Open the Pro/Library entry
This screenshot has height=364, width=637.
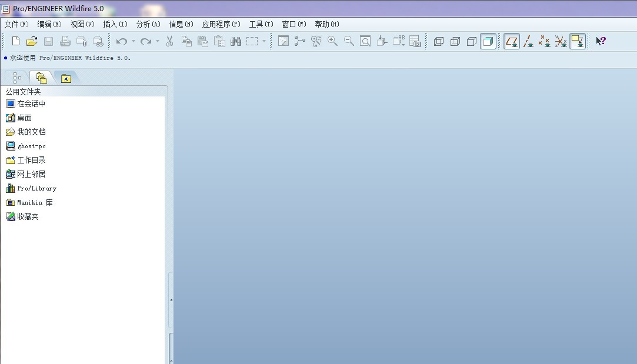coord(31,188)
